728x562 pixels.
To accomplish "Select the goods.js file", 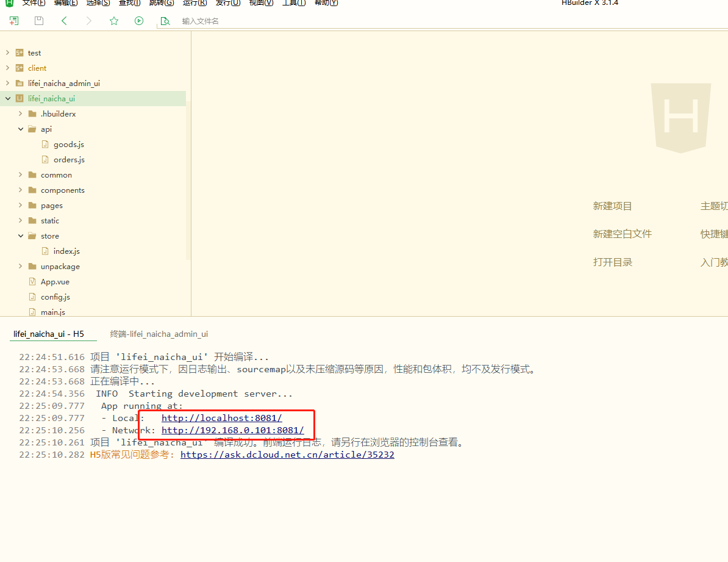I will (x=68, y=144).
